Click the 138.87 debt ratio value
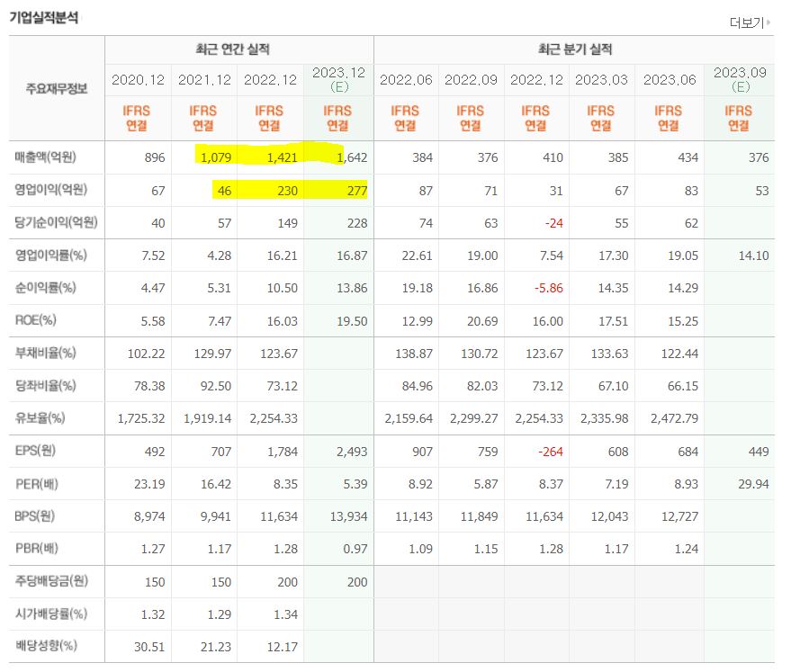 [414, 354]
